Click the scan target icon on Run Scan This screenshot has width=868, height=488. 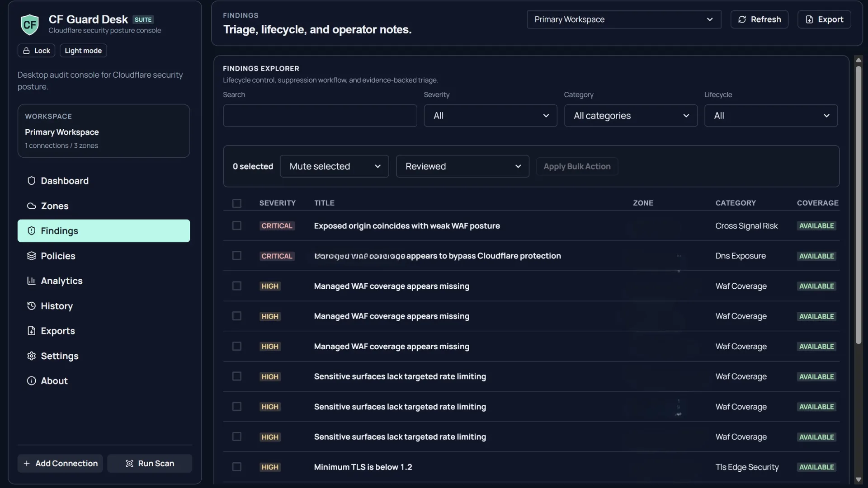pos(129,464)
